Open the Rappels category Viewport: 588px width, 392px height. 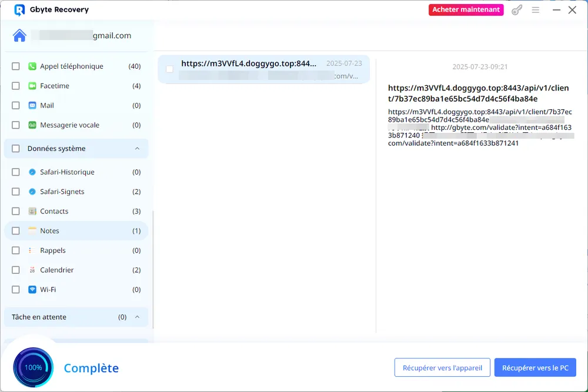point(52,250)
